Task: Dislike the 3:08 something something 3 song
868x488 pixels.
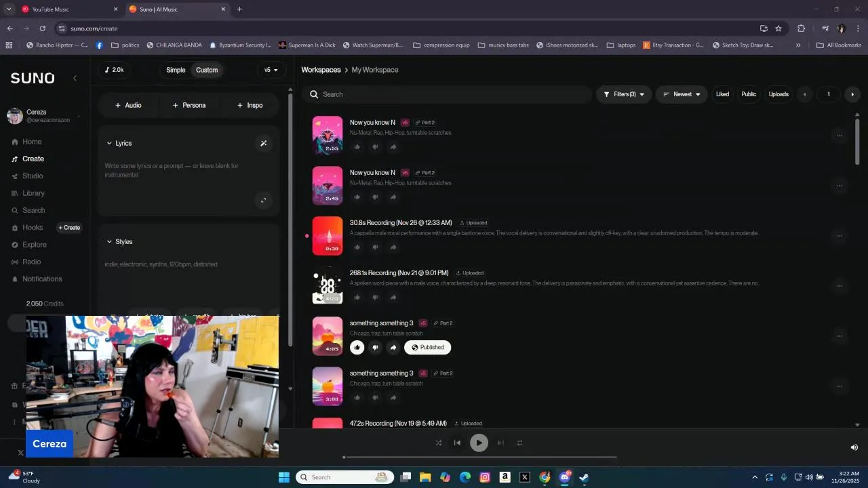Action: tap(375, 398)
